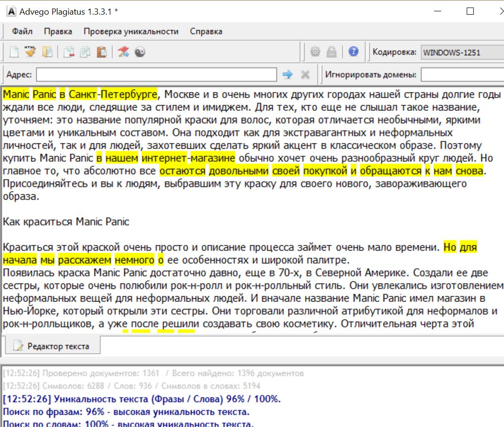Click the Cut icon in toolbar
This screenshot has width=504, height=427.
69,52
